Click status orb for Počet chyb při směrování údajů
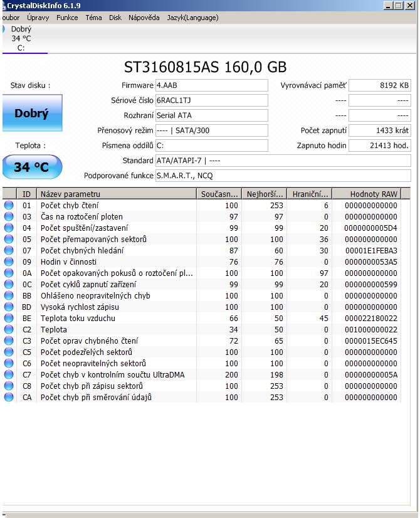This screenshot has width=420, height=518. [x=9, y=397]
